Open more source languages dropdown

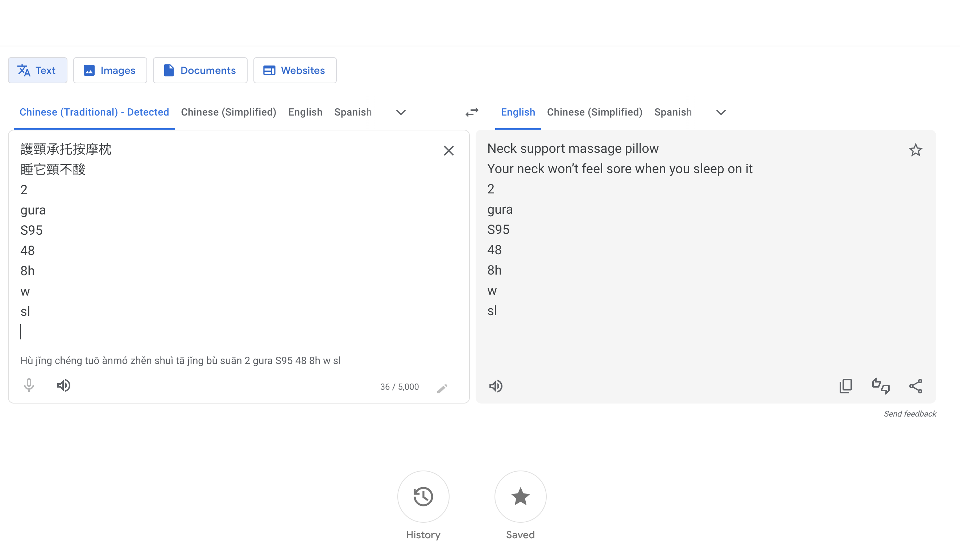(x=400, y=112)
